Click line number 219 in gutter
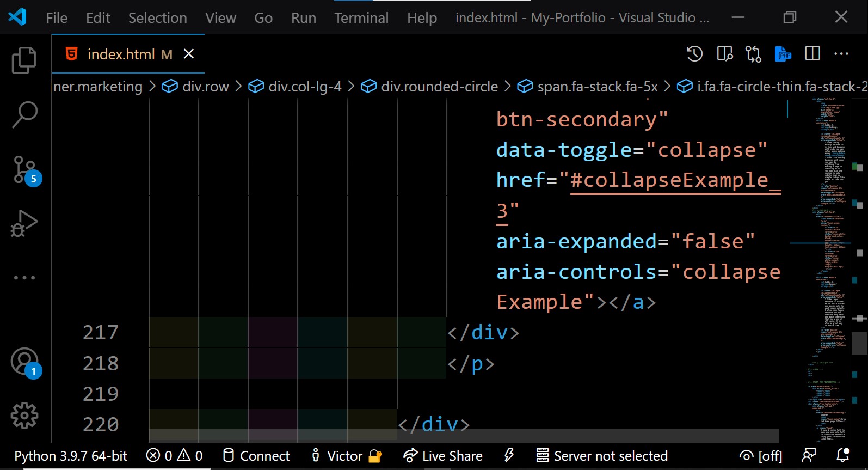The width and height of the screenshot is (868, 470). click(100, 394)
